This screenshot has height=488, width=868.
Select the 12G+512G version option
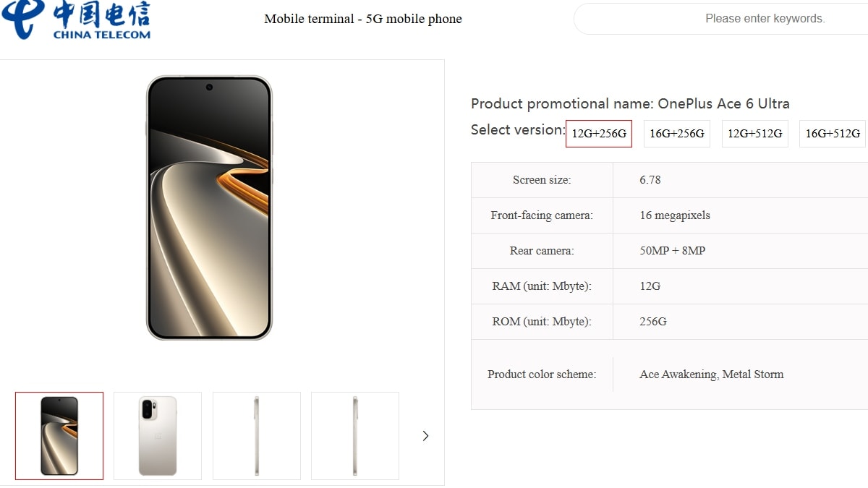(754, 134)
